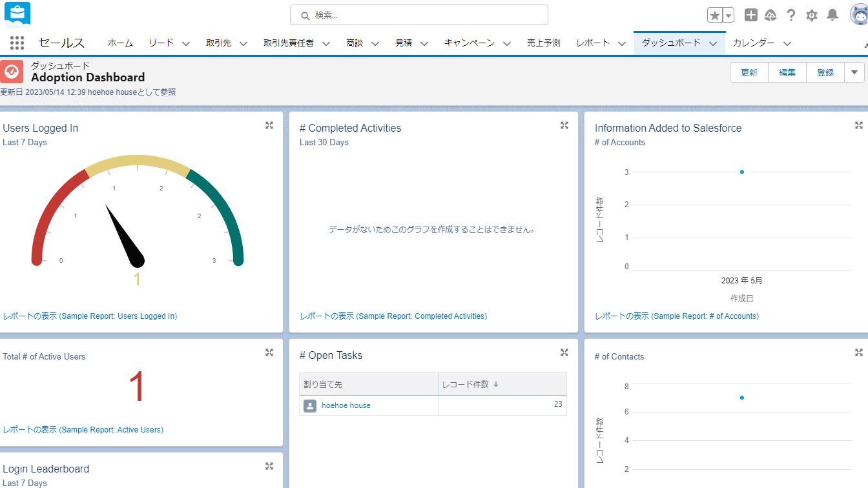Viewport: 868px width, 488px height.
Task: Go to the 売上予測 tab
Action: point(543,43)
